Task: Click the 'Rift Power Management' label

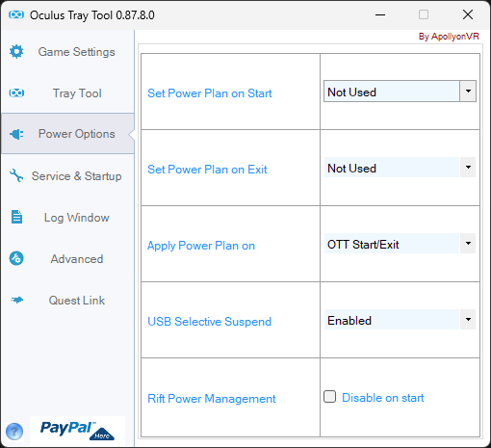Action: point(212,399)
